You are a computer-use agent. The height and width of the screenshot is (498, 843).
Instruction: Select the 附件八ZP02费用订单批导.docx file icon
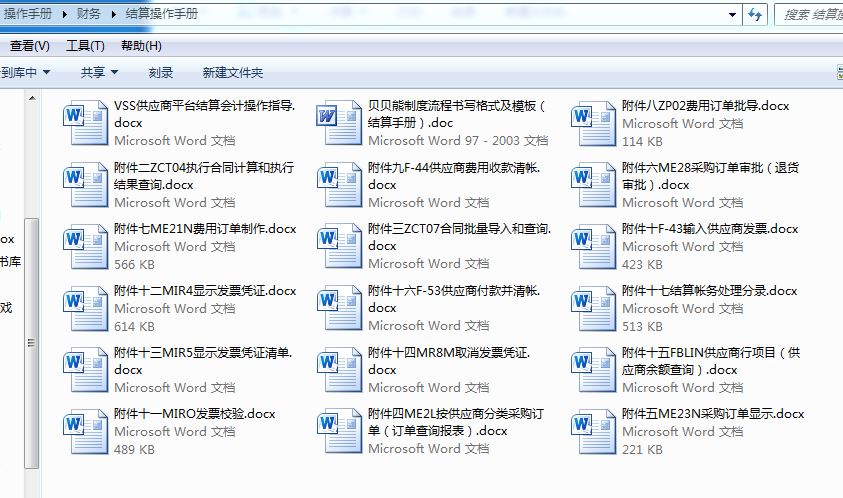point(594,122)
